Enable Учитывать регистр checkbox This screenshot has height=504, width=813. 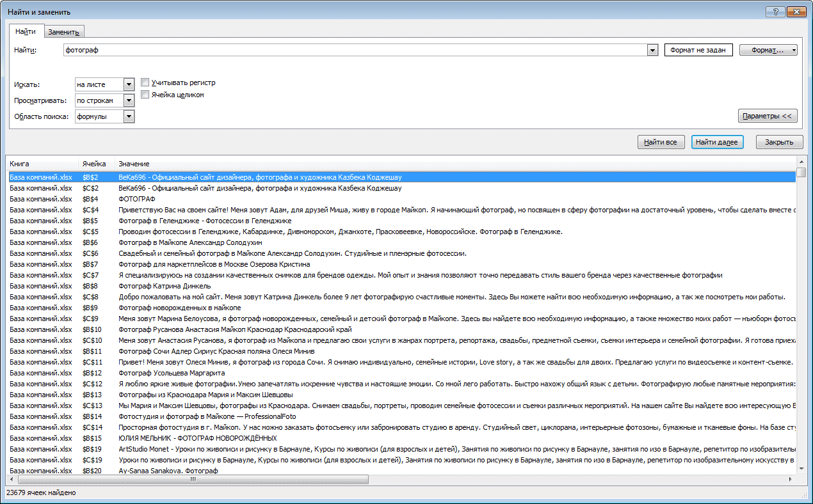(145, 83)
